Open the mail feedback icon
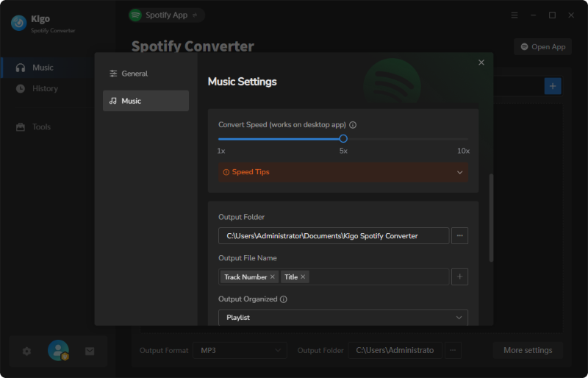588x378 pixels. point(90,352)
